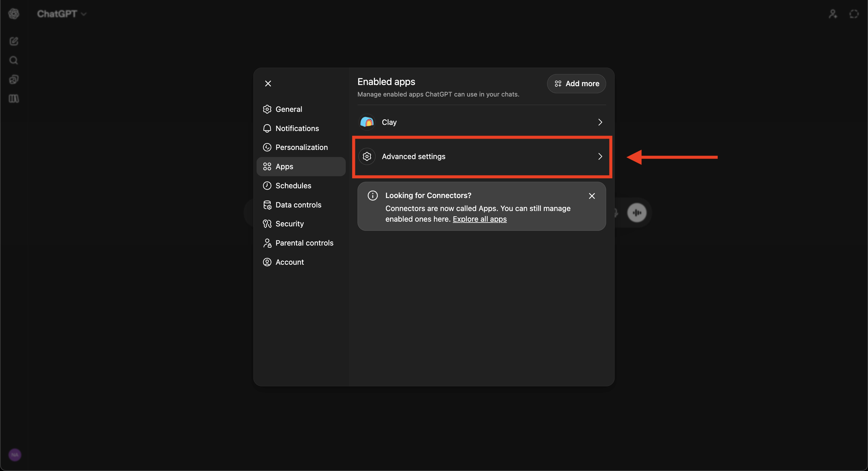Toggle temporary chat icon top right
This screenshot has width=868, height=471.
pos(854,14)
